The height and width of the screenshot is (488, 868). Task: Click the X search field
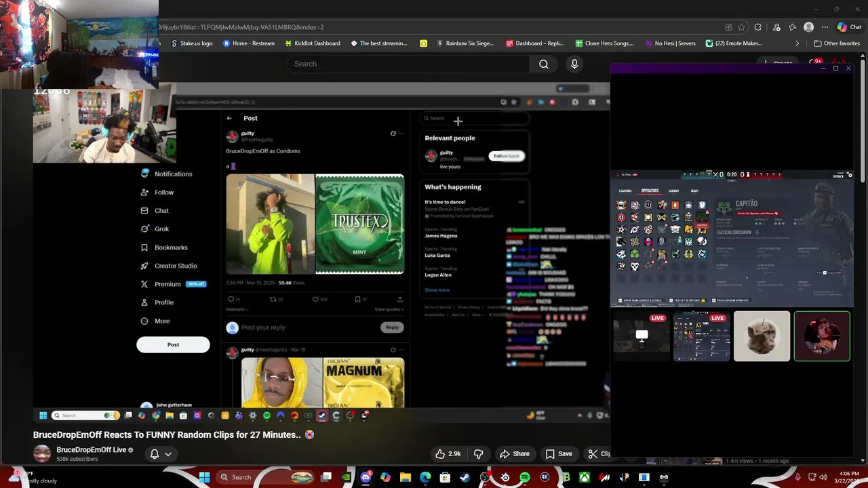(474, 118)
